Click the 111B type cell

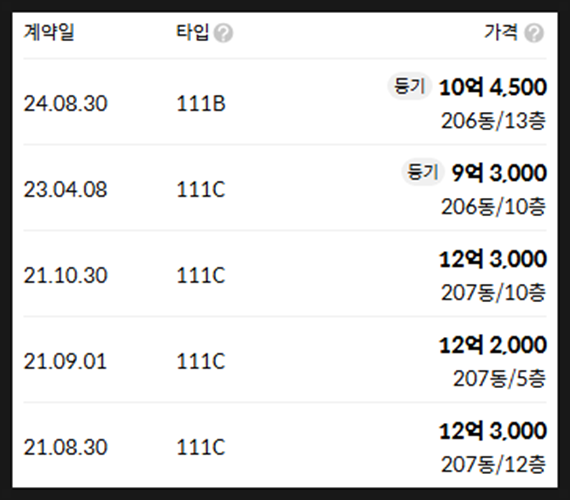[201, 104]
